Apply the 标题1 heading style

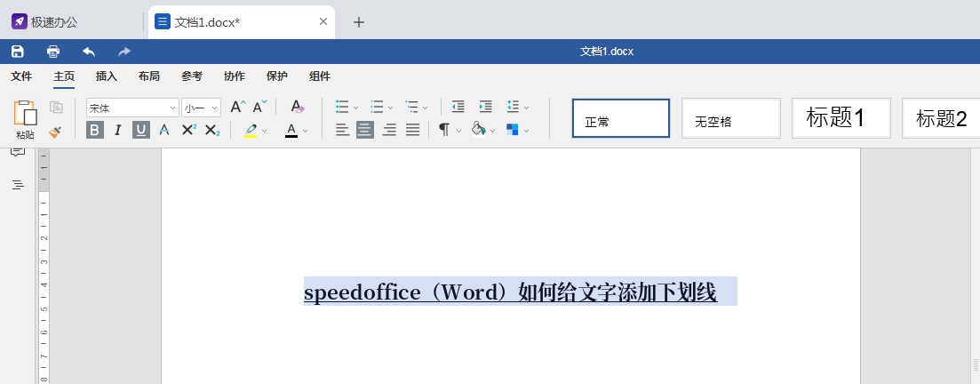pos(841,118)
